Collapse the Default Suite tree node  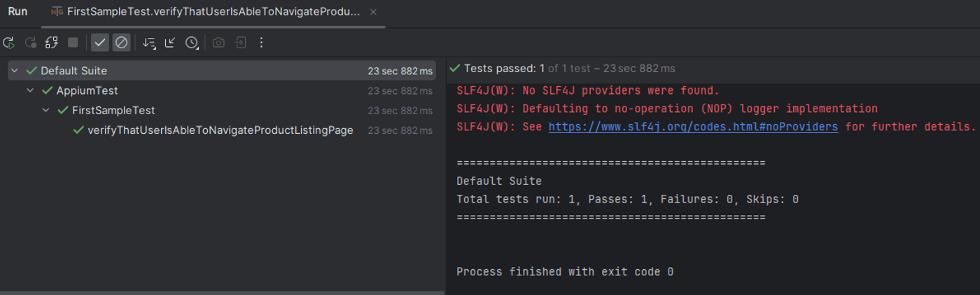pyautogui.click(x=14, y=71)
